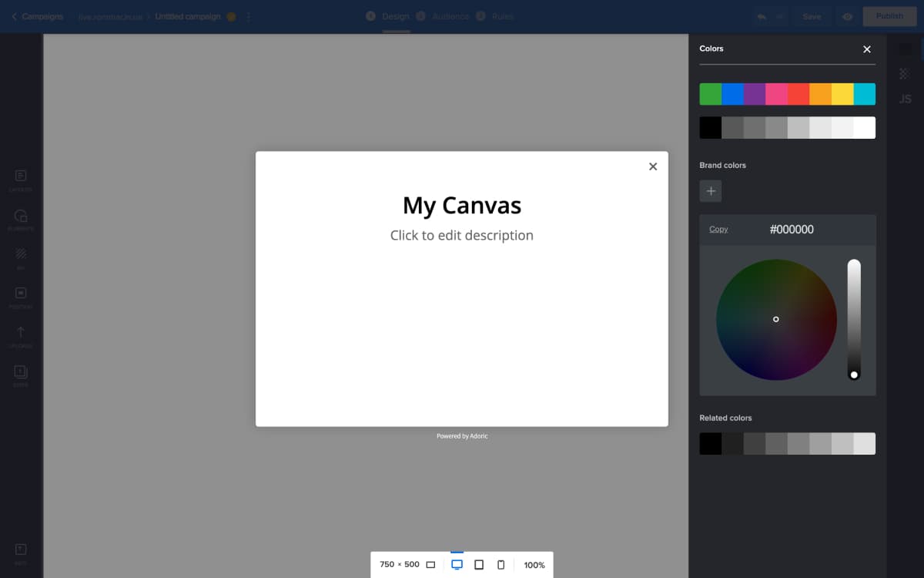This screenshot has height=578, width=924.
Task: Open the 100% zoom level control
Action: pyautogui.click(x=534, y=565)
